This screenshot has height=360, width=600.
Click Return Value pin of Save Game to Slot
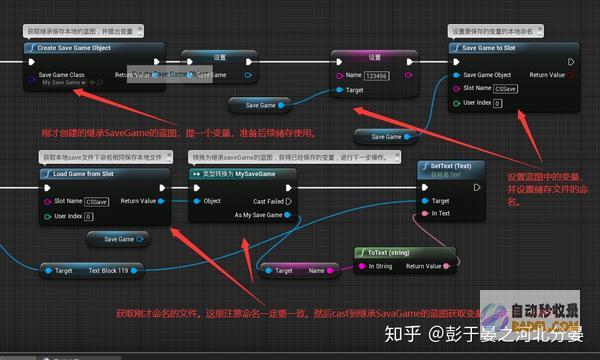pyautogui.click(x=570, y=75)
